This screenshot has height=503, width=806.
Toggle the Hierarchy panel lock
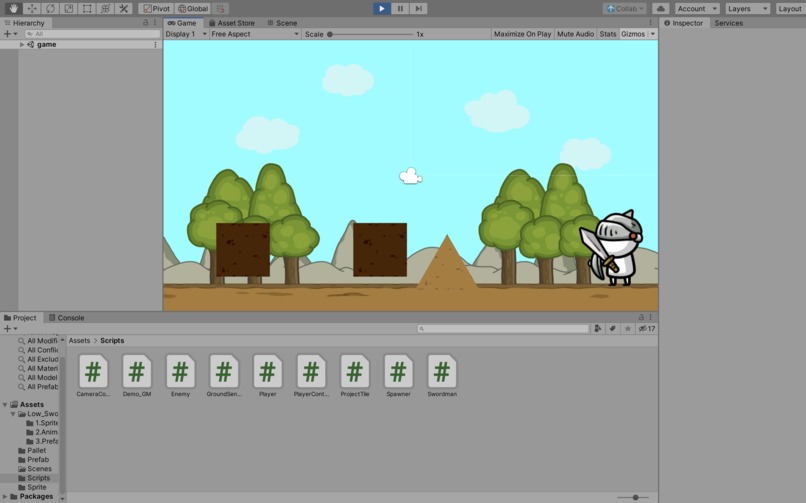coord(145,23)
